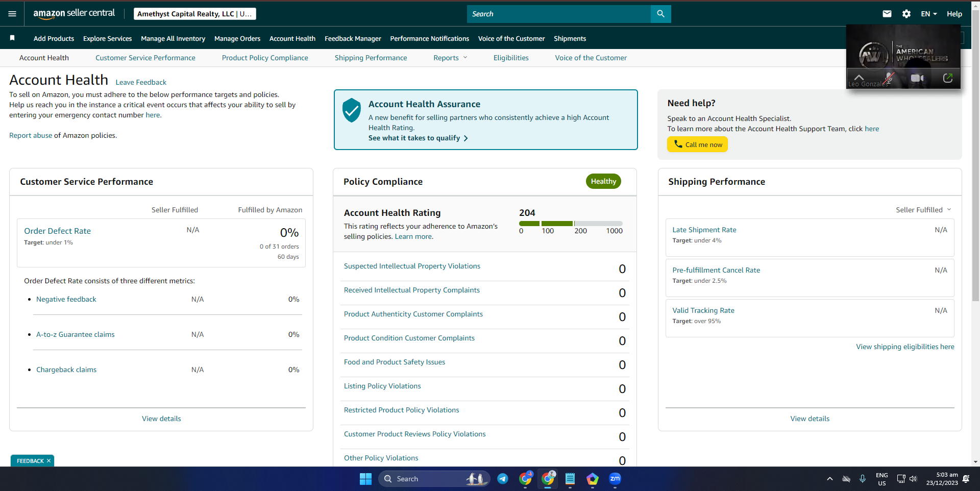View details under Shipping Performance
The height and width of the screenshot is (491, 980).
[x=810, y=419]
